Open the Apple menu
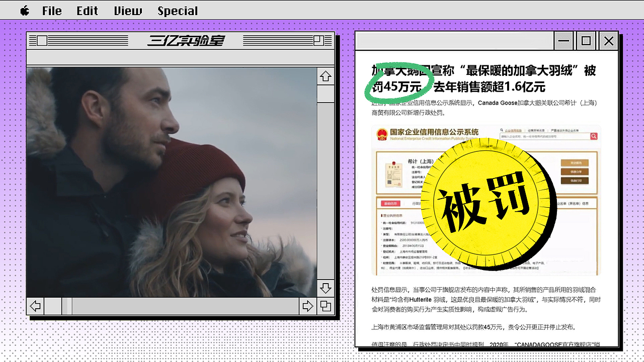The height and width of the screenshot is (362, 644). 25,11
